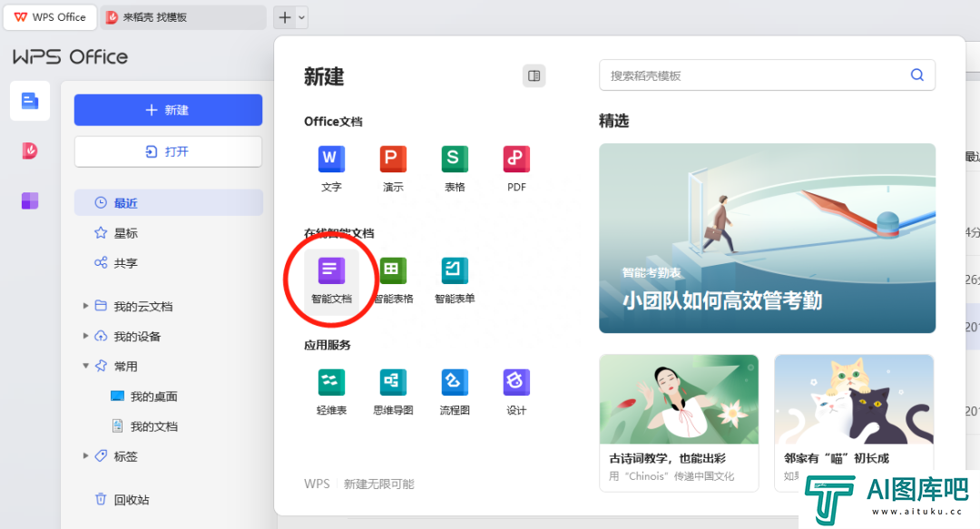Select 共享 in sidebar

[115, 263]
